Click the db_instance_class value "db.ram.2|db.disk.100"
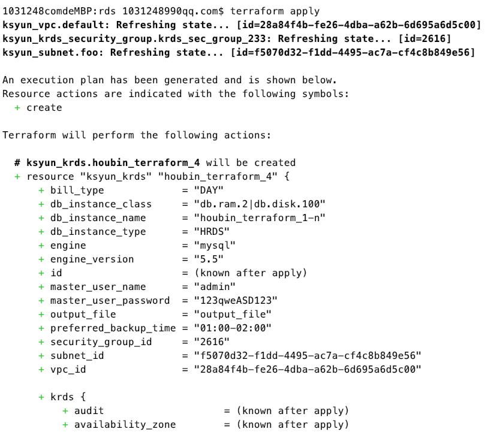 coord(259,204)
